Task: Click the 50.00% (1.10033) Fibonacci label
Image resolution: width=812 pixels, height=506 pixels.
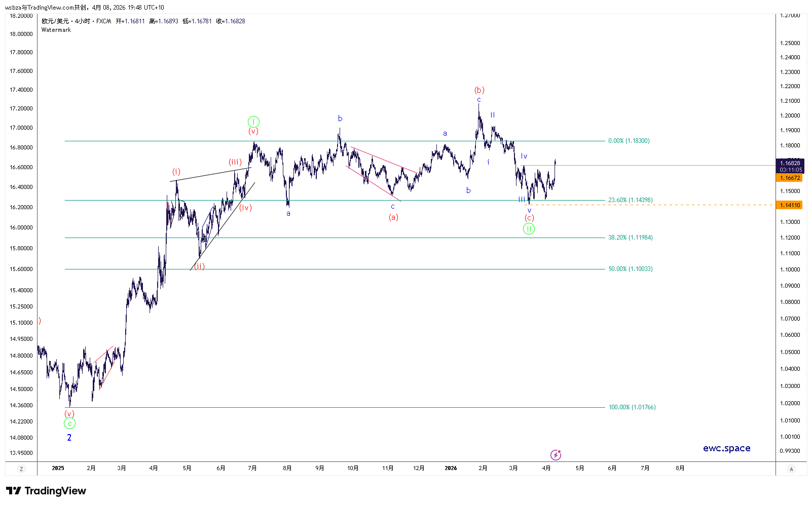Action: point(631,269)
